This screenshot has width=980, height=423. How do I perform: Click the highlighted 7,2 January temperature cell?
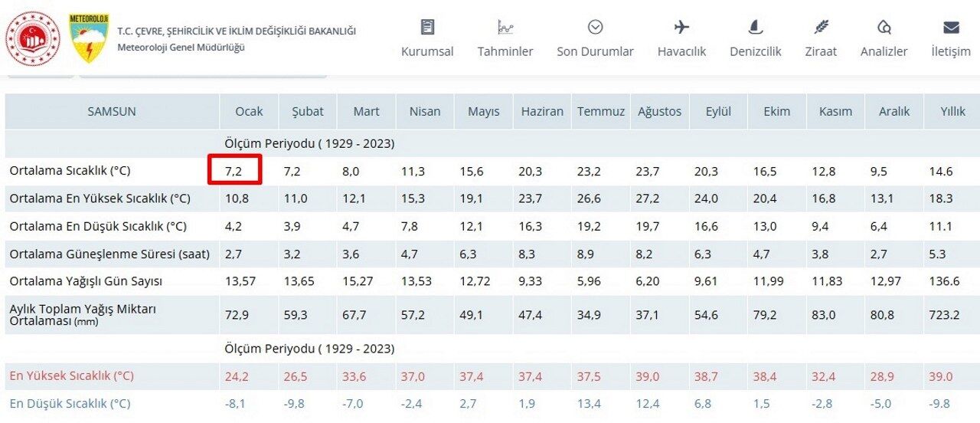point(235,171)
